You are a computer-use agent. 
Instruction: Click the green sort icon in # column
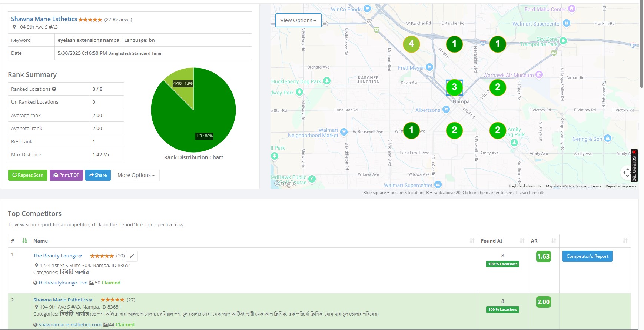(x=24, y=241)
